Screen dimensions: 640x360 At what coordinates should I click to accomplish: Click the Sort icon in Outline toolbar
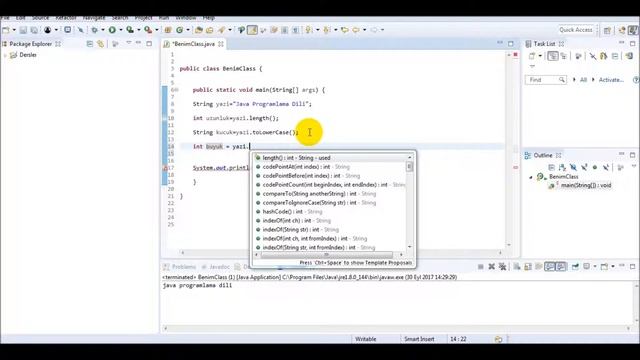click(x=562, y=167)
